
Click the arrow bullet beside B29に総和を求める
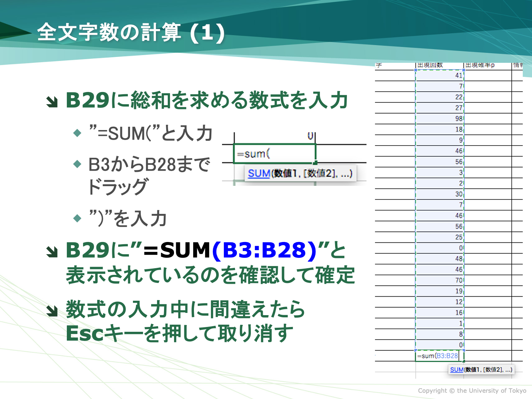tap(52, 102)
